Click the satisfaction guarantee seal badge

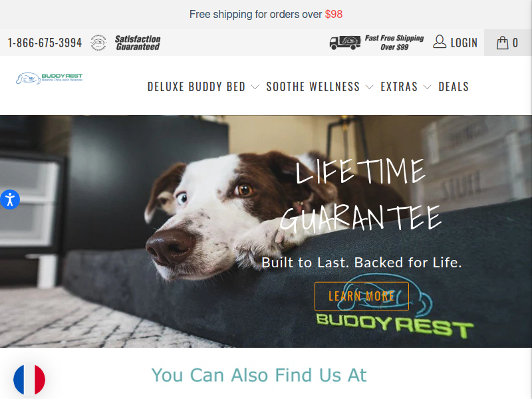point(98,43)
